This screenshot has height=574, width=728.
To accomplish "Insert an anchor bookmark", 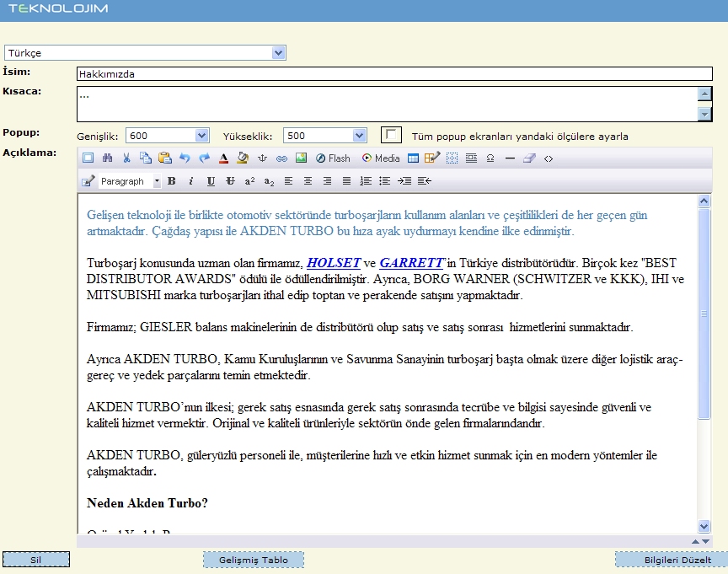I will point(262,158).
